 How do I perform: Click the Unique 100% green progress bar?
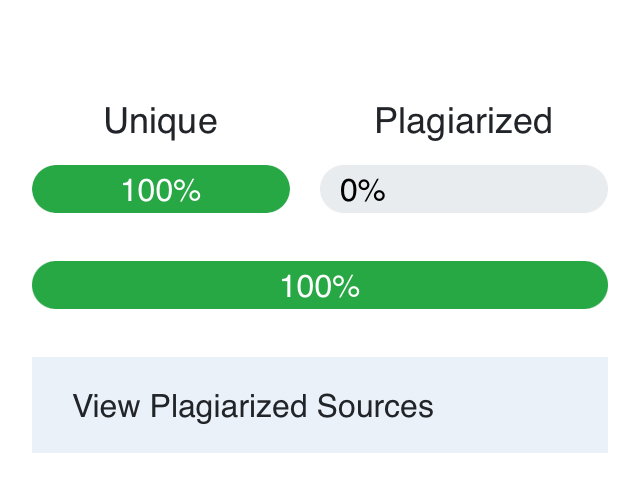(161, 189)
